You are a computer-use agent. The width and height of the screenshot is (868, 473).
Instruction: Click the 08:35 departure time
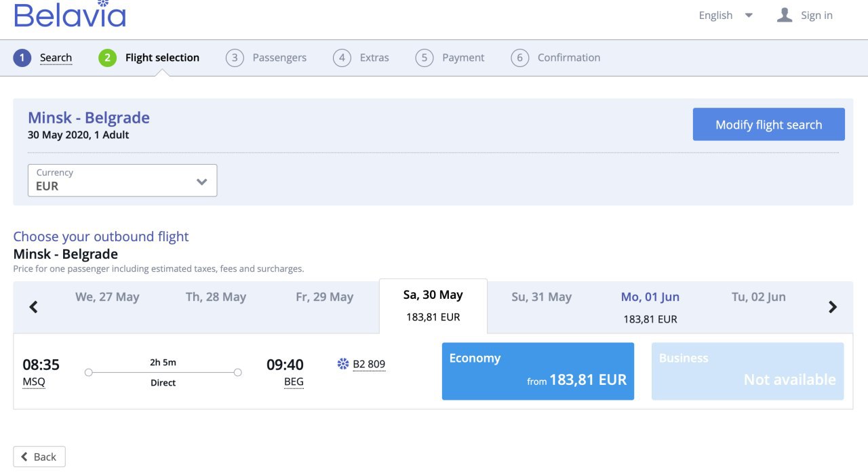click(x=41, y=365)
